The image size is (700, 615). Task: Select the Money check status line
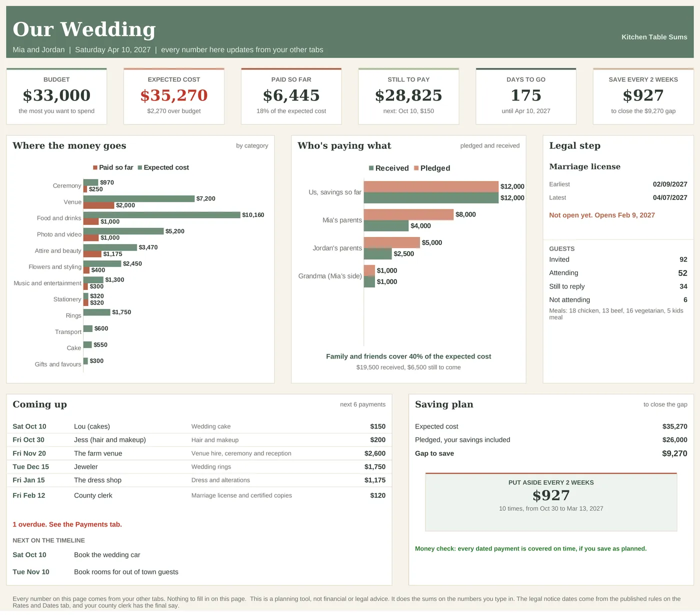530,548
